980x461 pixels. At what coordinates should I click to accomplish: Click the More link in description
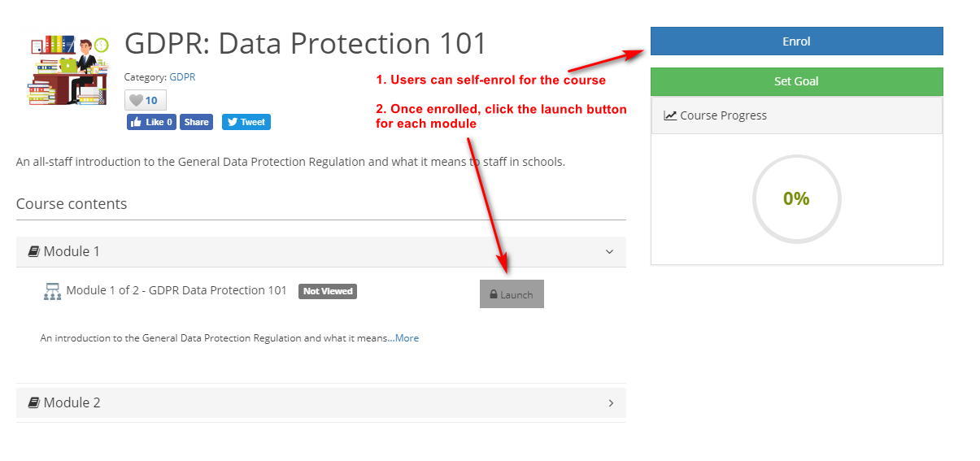(x=407, y=338)
